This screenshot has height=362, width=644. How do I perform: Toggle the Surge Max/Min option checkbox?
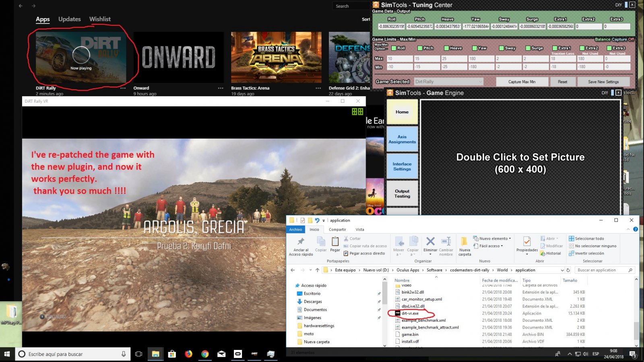point(528,48)
